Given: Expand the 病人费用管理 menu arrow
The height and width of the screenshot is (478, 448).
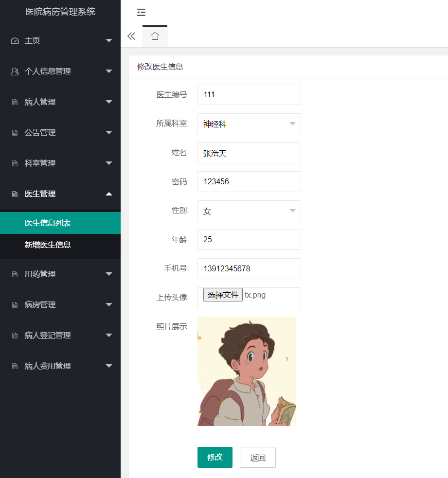Looking at the screenshot, I should point(109,366).
